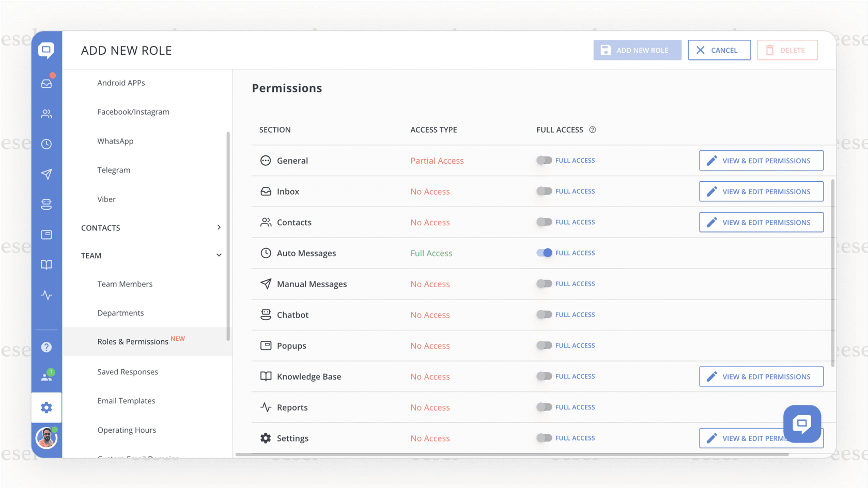Disable Full Access for Auto Messages

[545, 253]
